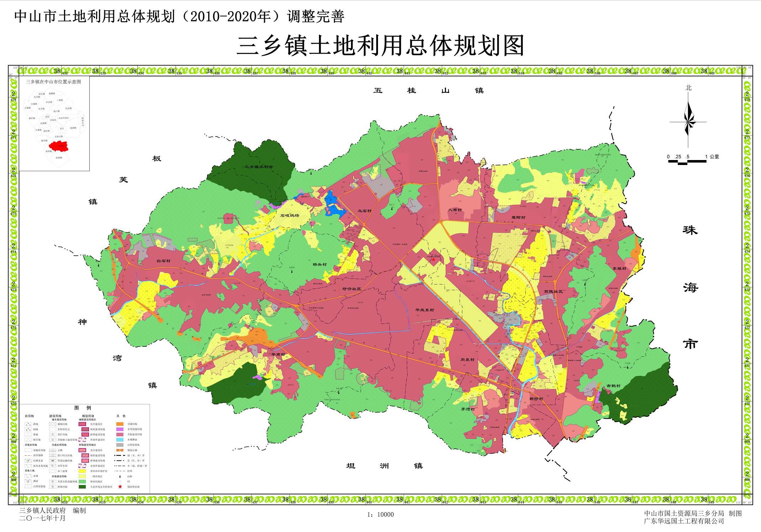Click the 风景名胜设施用地 symbol in the legend
This screenshot has width=761, height=532.
(x=53, y=482)
